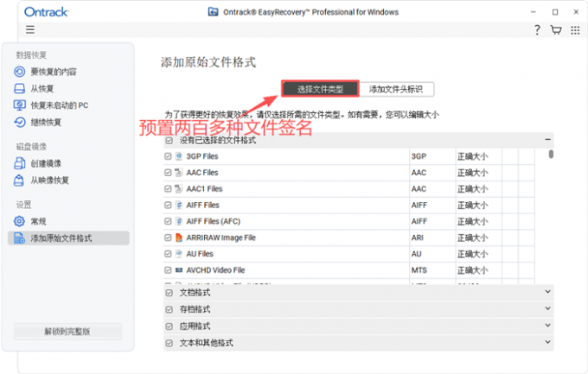Open 创建镜像 in the sidebar
This screenshot has height=374, width=588.
click(46, 163)
